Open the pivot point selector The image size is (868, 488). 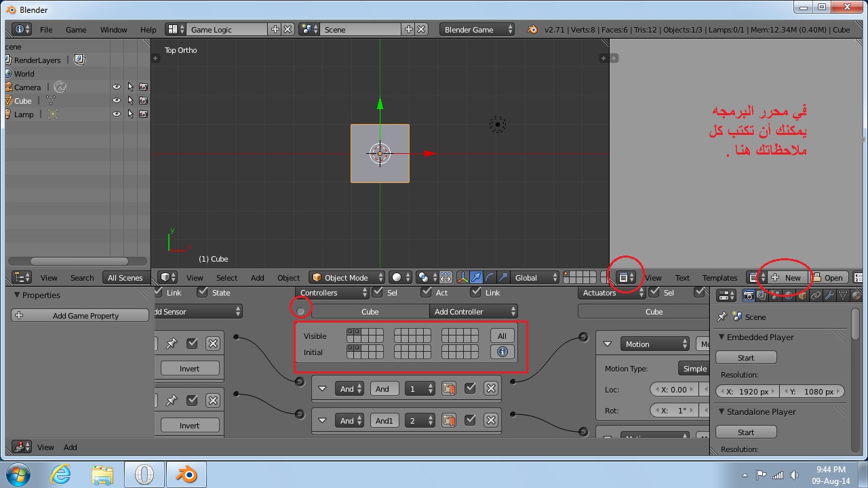pos(427,277)
